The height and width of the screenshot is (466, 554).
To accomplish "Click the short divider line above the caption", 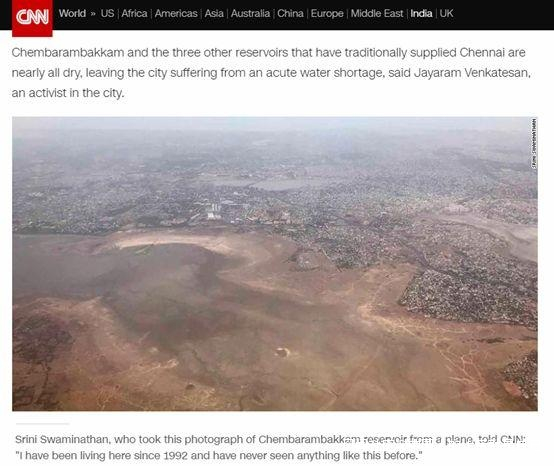I will coord(42,423).
